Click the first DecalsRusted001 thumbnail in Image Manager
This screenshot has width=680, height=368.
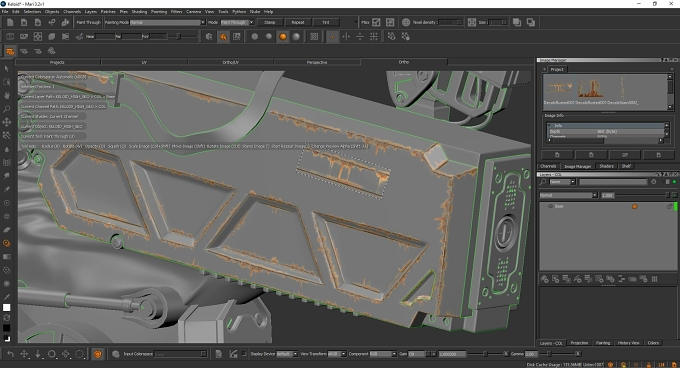pos(559,88)
